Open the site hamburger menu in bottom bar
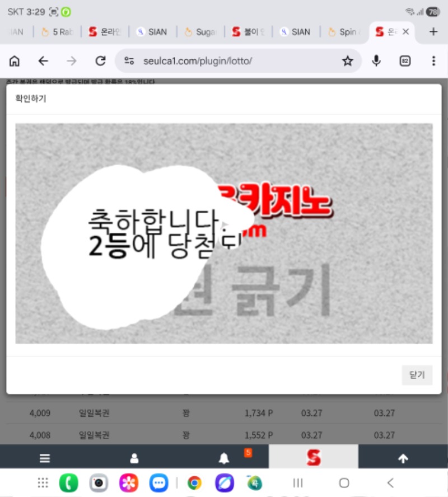Screen dimensions: 448x497 [45, 458]
